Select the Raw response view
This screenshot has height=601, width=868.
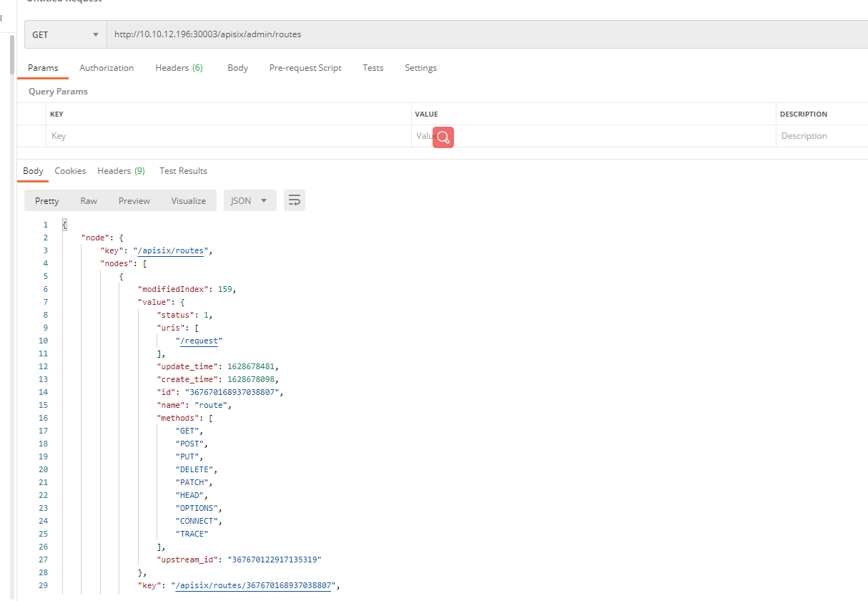(x=88, y=200)
